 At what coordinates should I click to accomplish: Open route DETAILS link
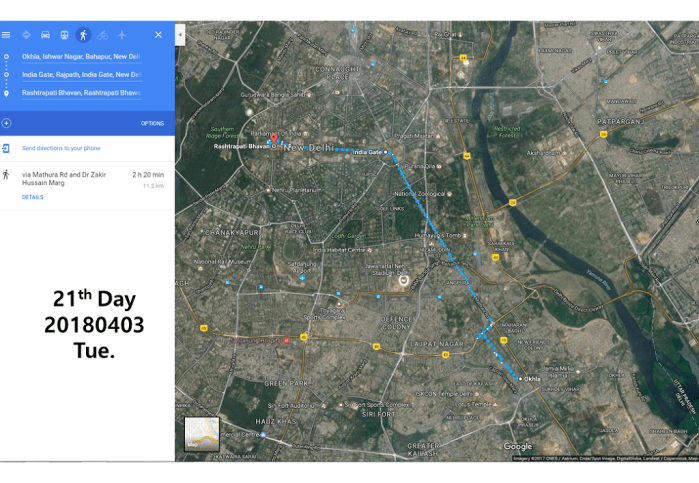[x=32, y=197]
